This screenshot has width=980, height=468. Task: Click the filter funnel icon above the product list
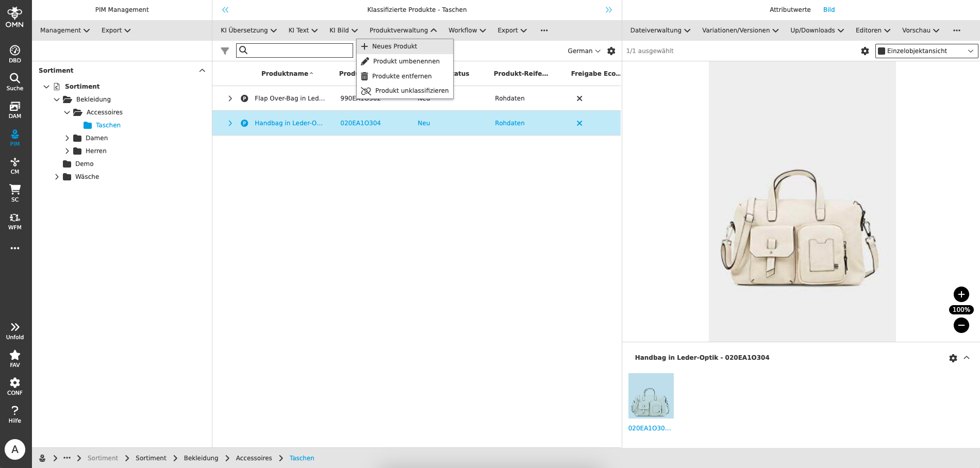pos(225,51)
